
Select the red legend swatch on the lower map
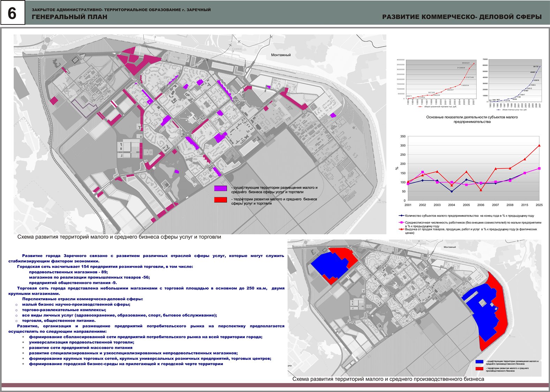tap(480, 369)
